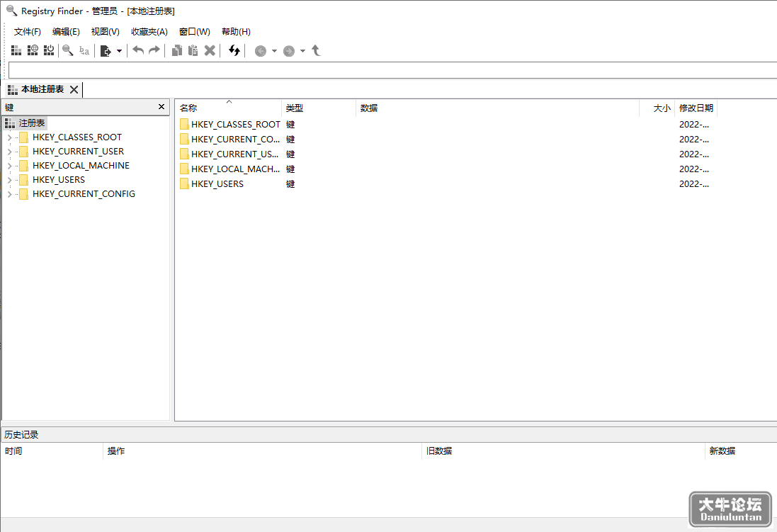Viewport: 777px width, 532px height.
Task: Select HKEY_LOCAL_MACHINE tree item
Action: [81, 166]
